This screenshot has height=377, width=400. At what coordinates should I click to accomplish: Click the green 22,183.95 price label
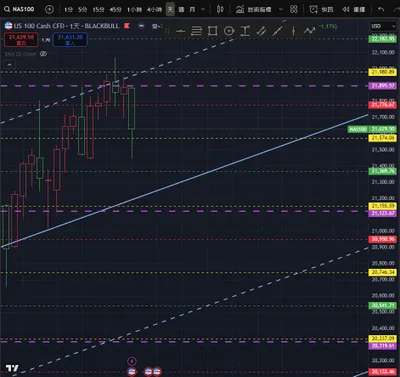(383, 39)
